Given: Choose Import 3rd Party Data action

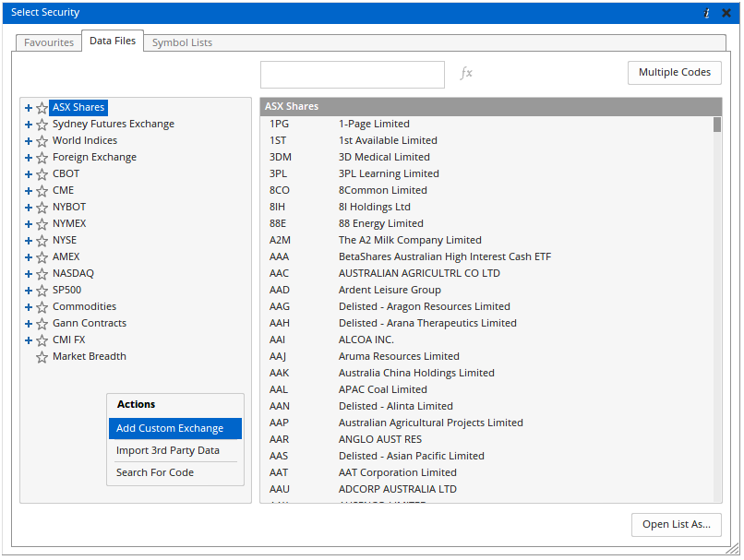Looking at the screenshot, I should coord(175,450).
